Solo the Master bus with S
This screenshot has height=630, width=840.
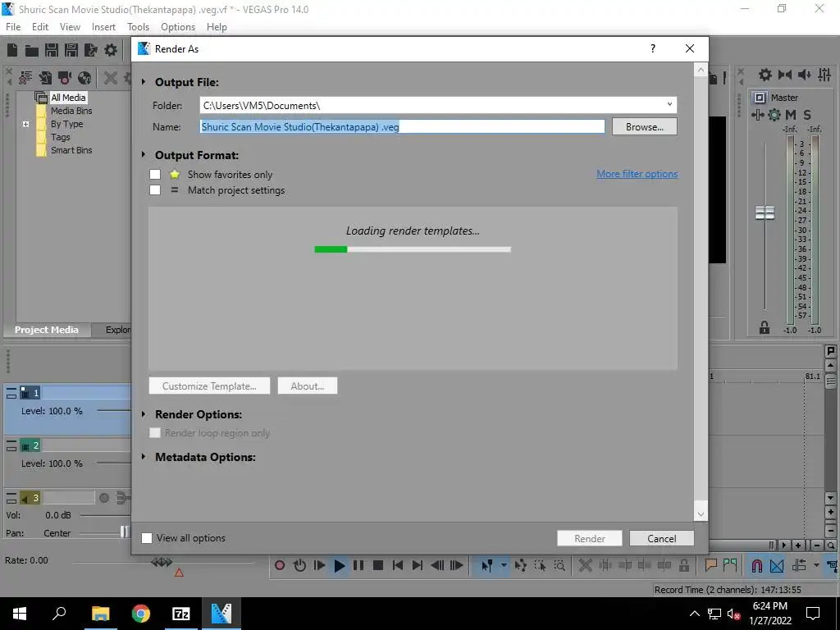[x=807, y=115]
